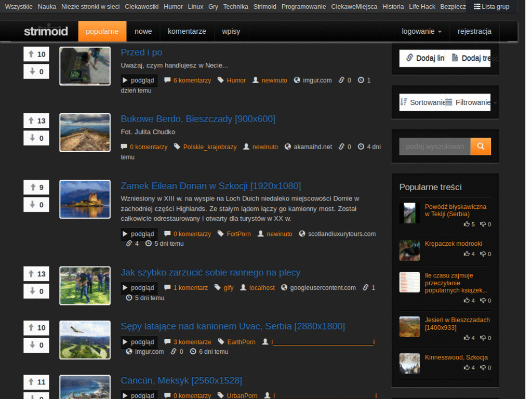Switch to the 'wpisy' tab
The height and width of the screenshot is (399, 532).
point(231,31)
